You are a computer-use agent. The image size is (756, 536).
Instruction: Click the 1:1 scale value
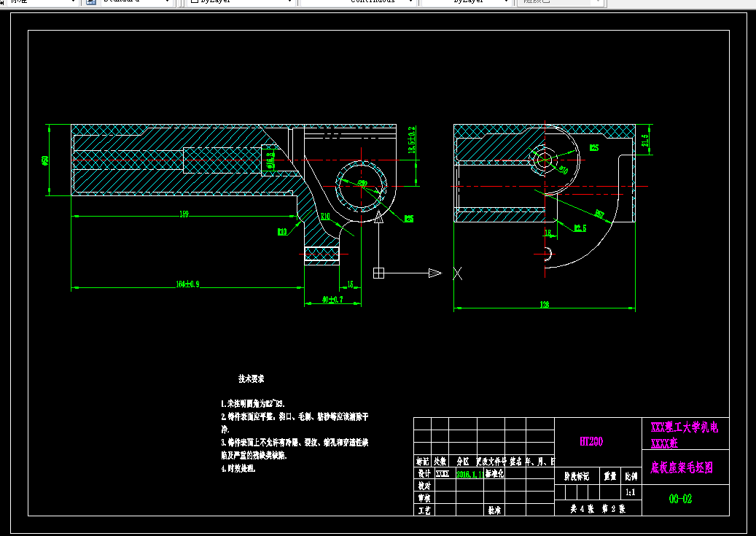point(630,492)
